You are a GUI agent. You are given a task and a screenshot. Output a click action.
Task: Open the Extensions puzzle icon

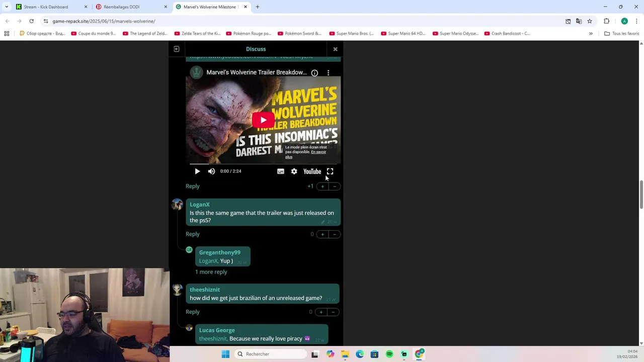tap(606, 21)
